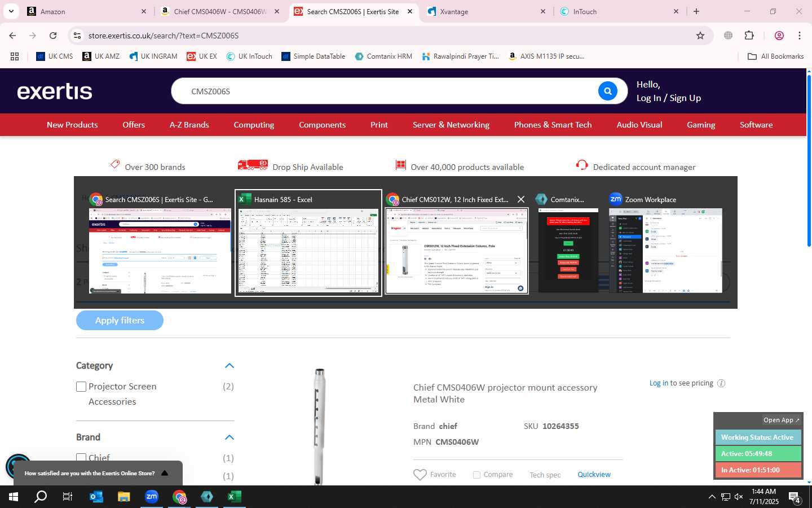
Task: Click the address bar URL
Action: [x=164, y=36]
